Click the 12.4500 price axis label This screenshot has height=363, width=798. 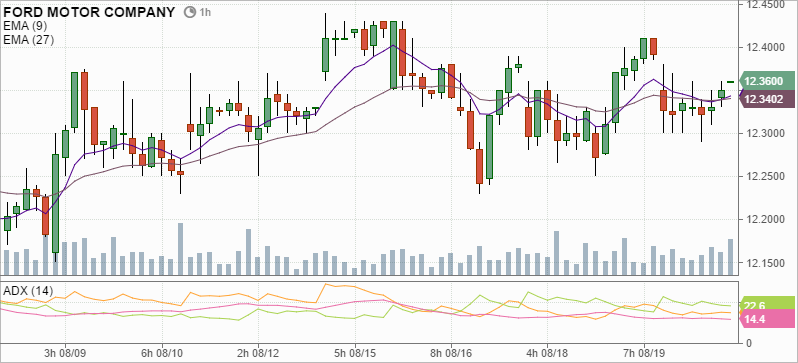pos(764,5)
